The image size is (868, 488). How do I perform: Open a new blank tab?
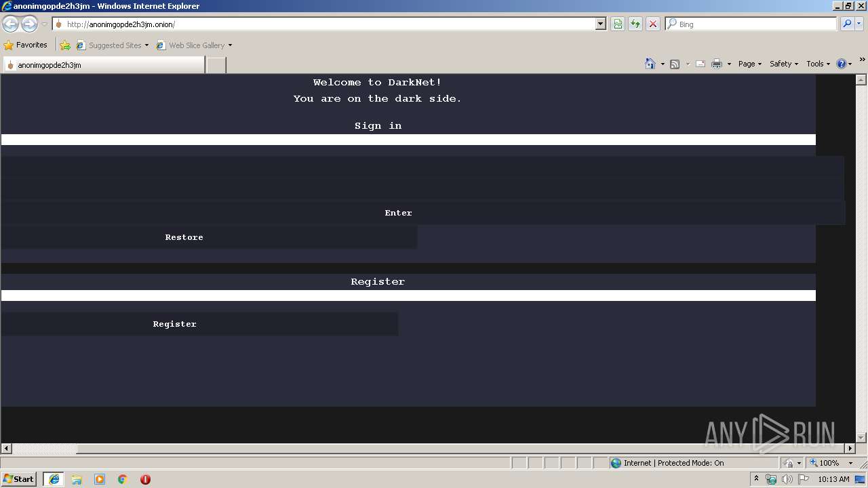pyautogui.click(x=216, y=65)
